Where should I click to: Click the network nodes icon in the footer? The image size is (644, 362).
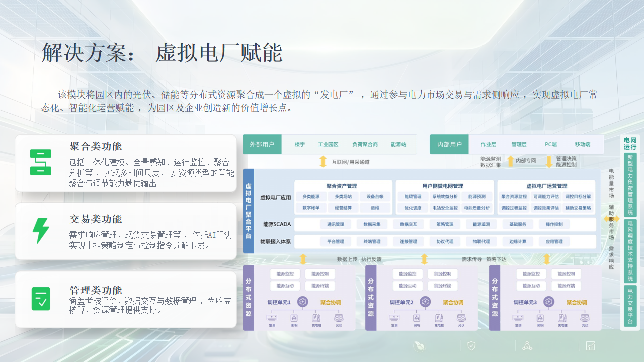tap(527, 346)
